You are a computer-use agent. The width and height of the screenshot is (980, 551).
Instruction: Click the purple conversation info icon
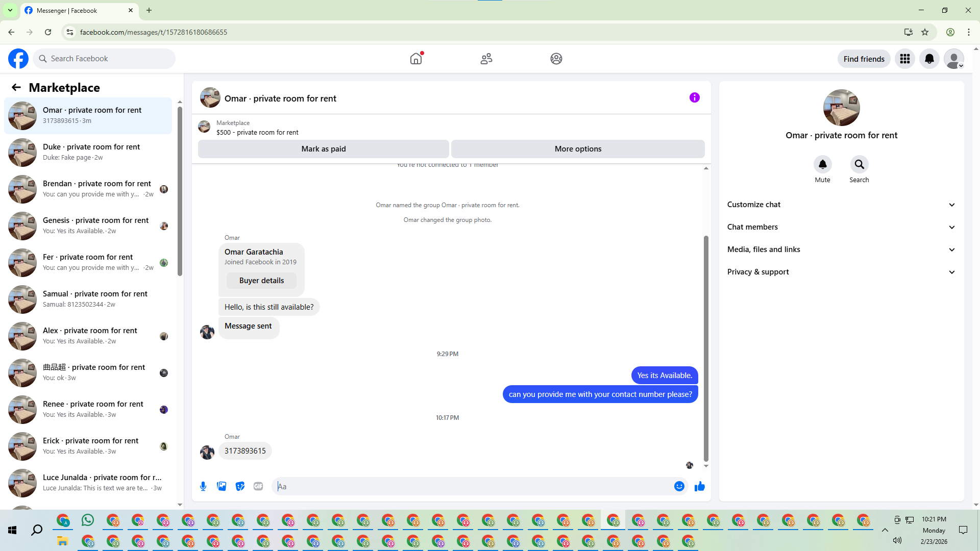[x=694, y=97]
